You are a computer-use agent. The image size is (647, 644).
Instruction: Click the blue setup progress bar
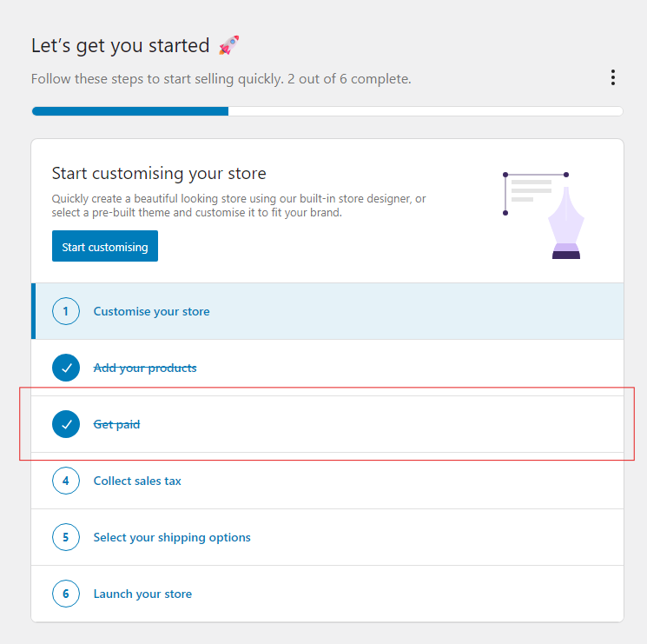click(130, 111)
